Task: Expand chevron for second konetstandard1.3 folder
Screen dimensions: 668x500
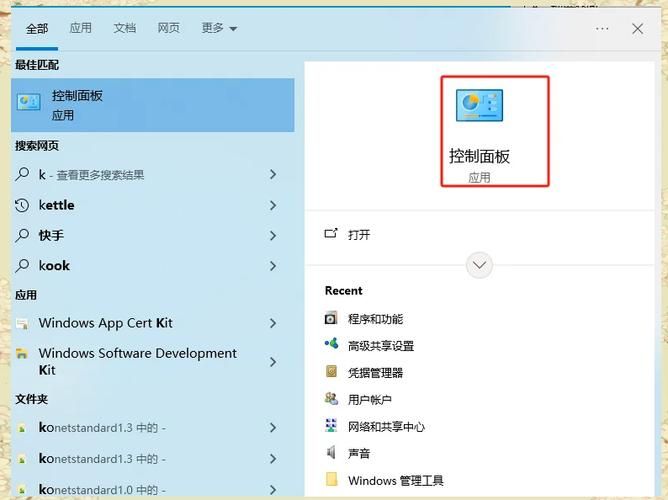Action: (x=273, y=459)
